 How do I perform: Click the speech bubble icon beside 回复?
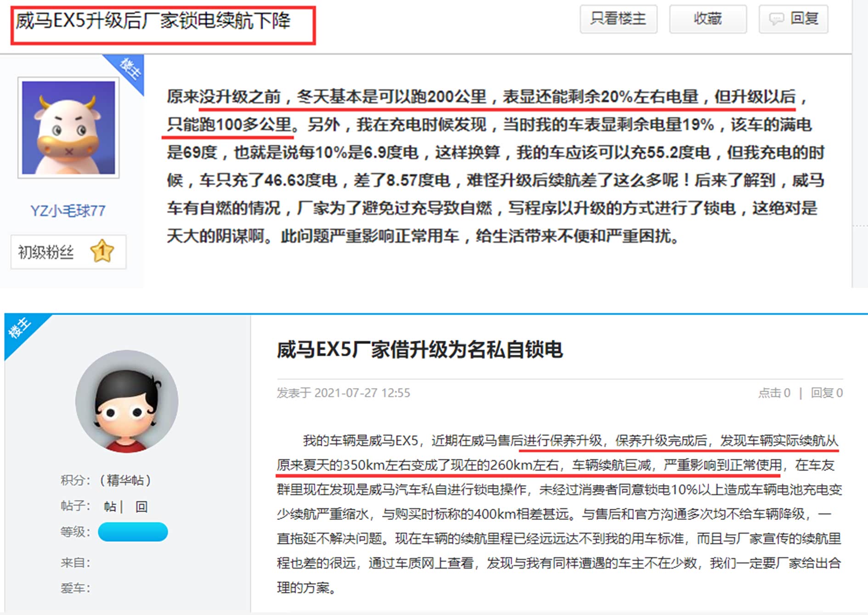click(777, 19)
